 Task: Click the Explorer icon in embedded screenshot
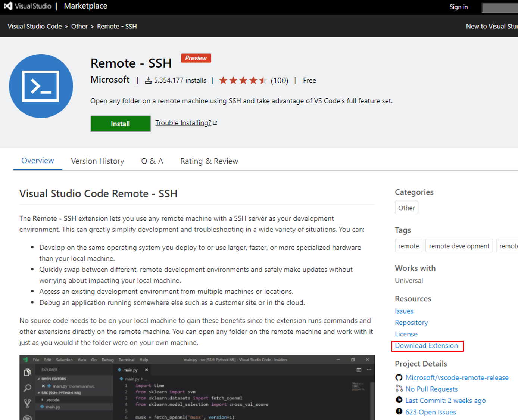click(x=27, y=373)
